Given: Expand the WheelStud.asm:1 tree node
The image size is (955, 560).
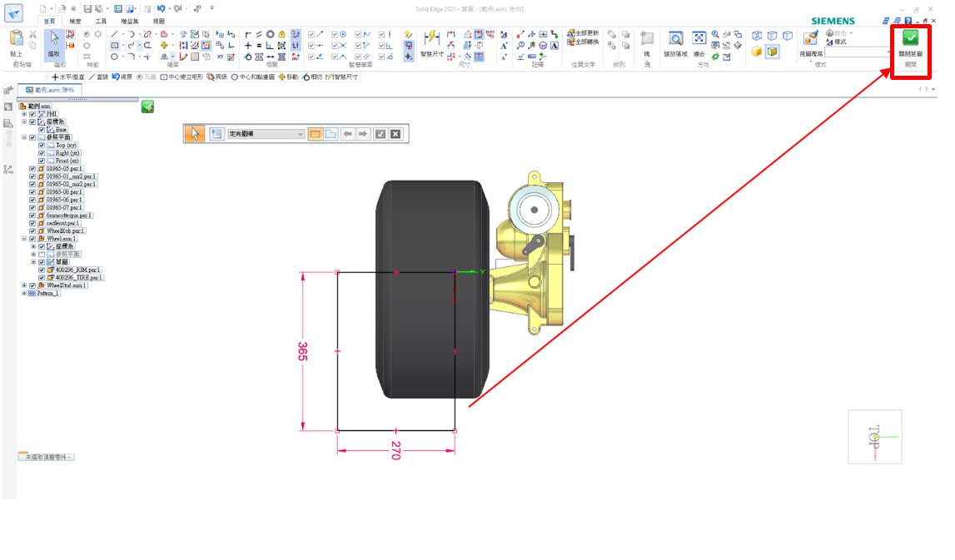Looking at the screenshot, I should (24, 285).
